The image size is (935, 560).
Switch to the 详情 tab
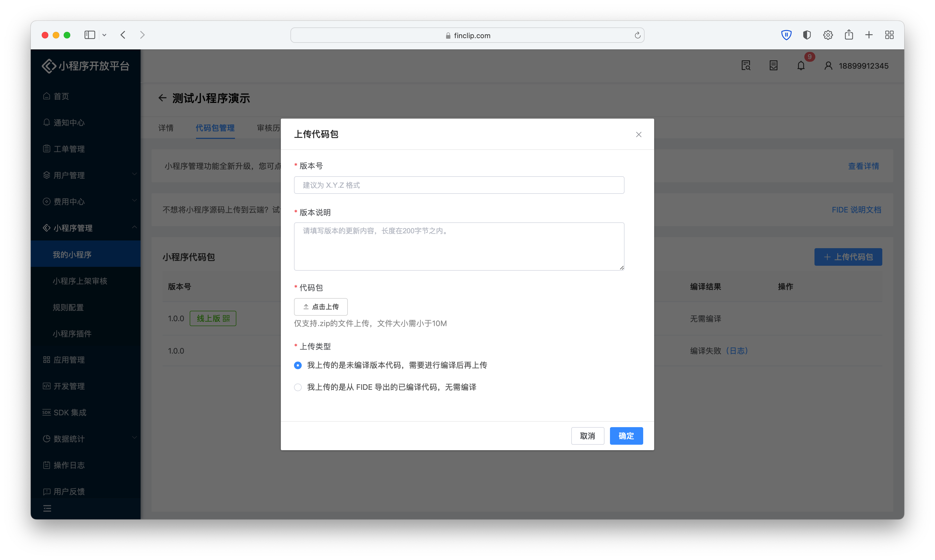tap(166, 128)
